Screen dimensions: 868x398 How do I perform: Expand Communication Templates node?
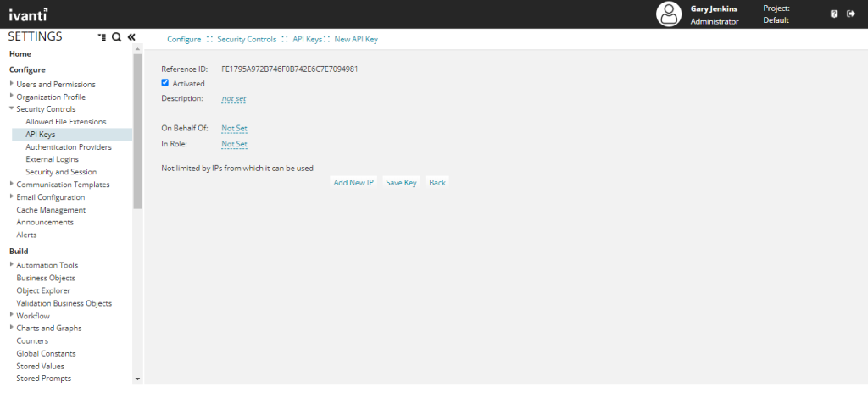click(12, 184)
